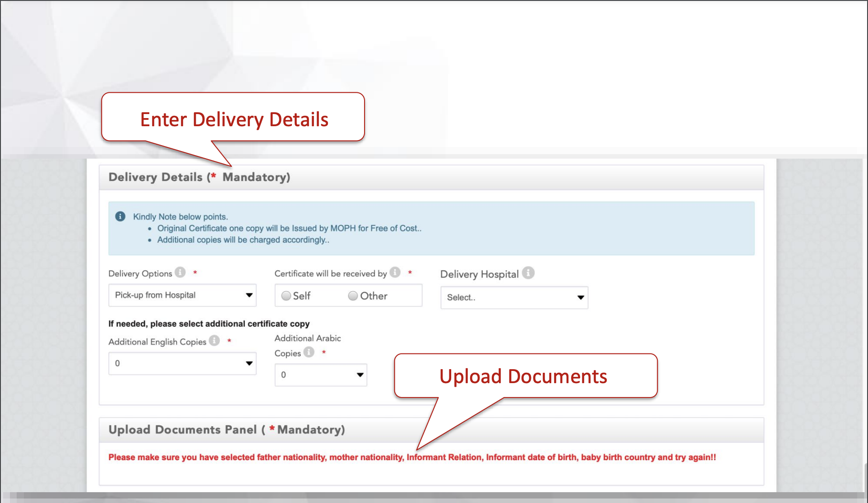
Task: Click the Delivery Details panel header
Action: (199, 177)
